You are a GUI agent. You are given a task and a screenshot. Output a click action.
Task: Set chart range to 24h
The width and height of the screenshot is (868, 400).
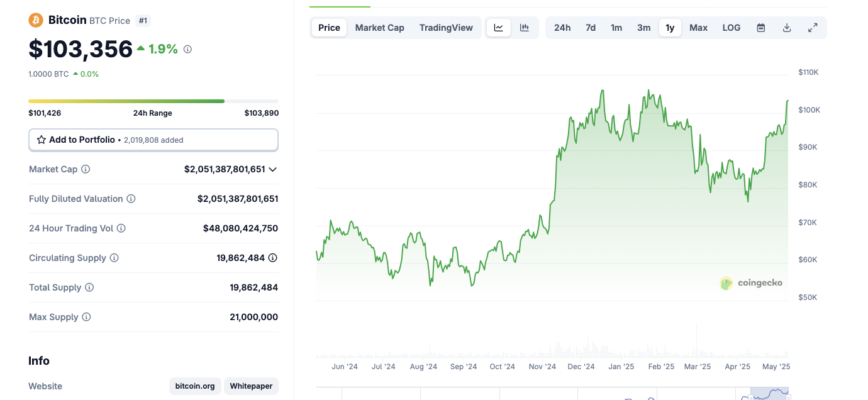[x=562, y=28]
